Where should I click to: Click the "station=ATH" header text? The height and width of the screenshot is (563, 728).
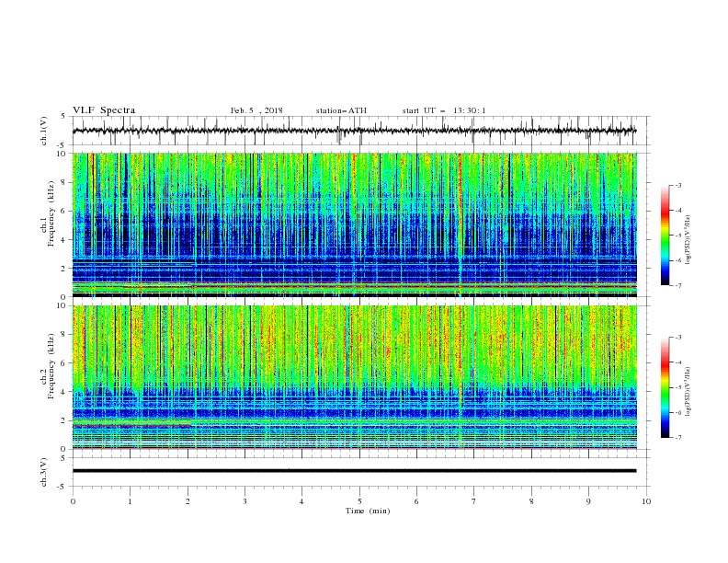tap(341, 110)
